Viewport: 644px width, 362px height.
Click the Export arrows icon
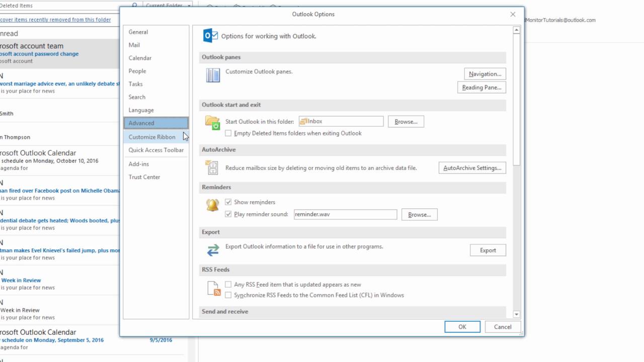click(213, 250)
